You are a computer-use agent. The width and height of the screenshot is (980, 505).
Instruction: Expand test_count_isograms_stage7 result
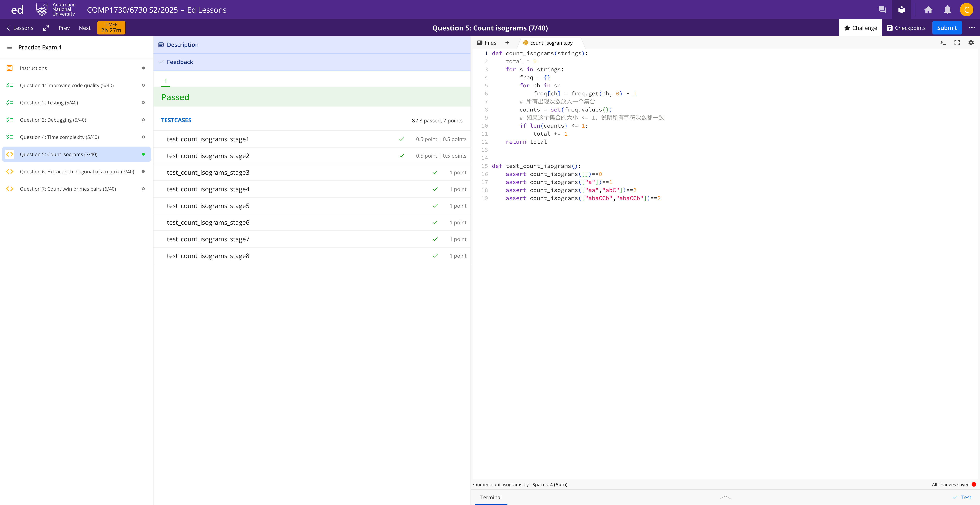pos(312,239)
